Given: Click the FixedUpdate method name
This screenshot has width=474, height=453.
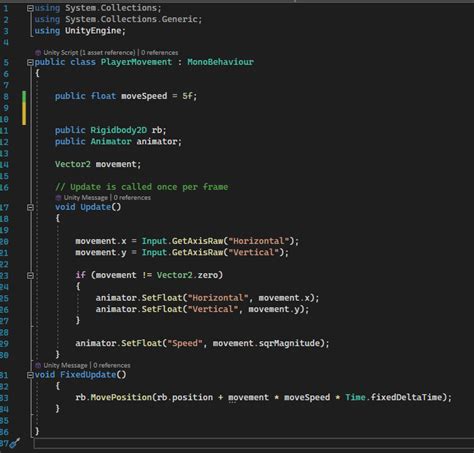Looking at the screenshot, I should click(88, 375).
